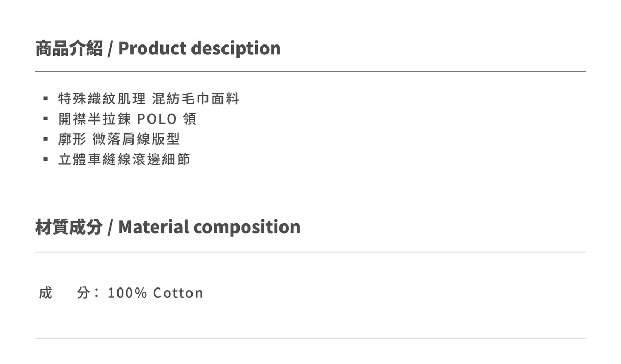This screenshot has height=364, width=621.
Task: Click the 立體車縫線滾邊細節 line
Action: (x=124, y=159)
